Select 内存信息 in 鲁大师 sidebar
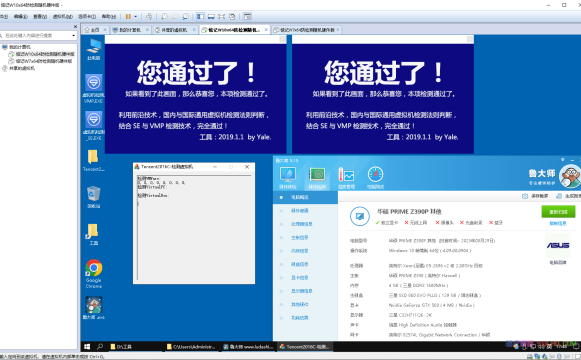Image resolution: width=581 pixels, height=360 pixels. coord(305,251)
